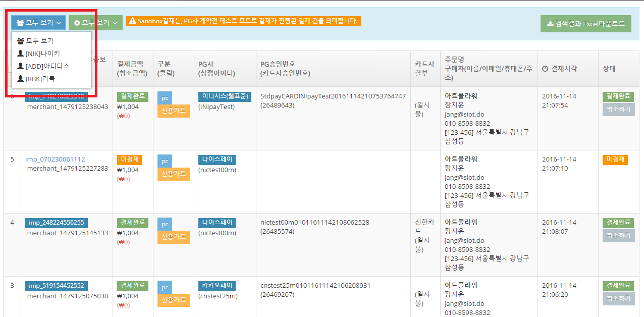Viewport: 644px width, 317px height.
Task: Click approval number cnstest25m01011611142106208931
Action: [315, 286]
